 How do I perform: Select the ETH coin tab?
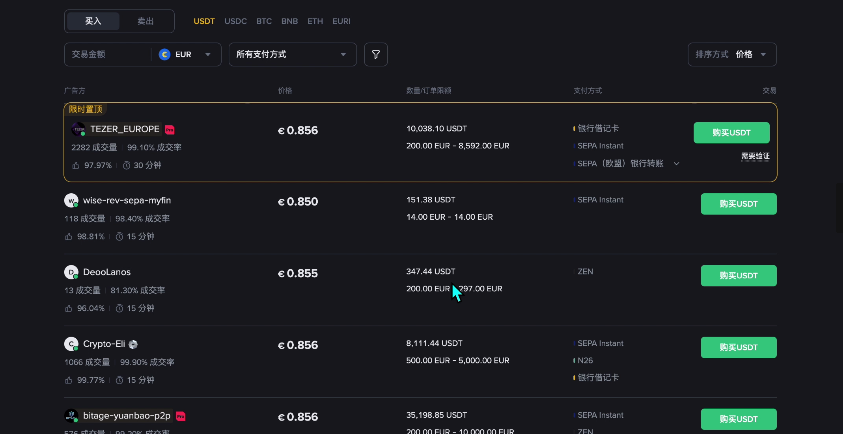(315, 21)
